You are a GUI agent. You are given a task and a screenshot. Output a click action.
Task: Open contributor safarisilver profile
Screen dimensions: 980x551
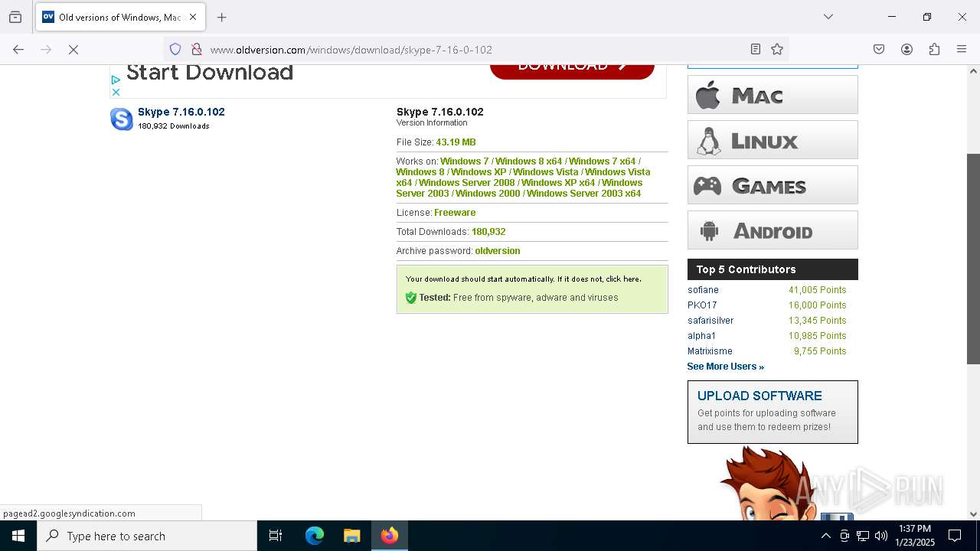[710, 321]
